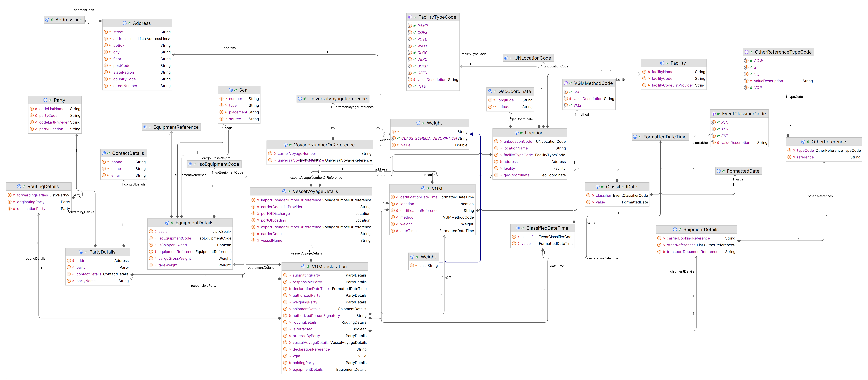Image resolution: width=868 pixels, height=380 pixels.
Task: Click the enum constant icon beside RAMP
Action: (410, 26)
